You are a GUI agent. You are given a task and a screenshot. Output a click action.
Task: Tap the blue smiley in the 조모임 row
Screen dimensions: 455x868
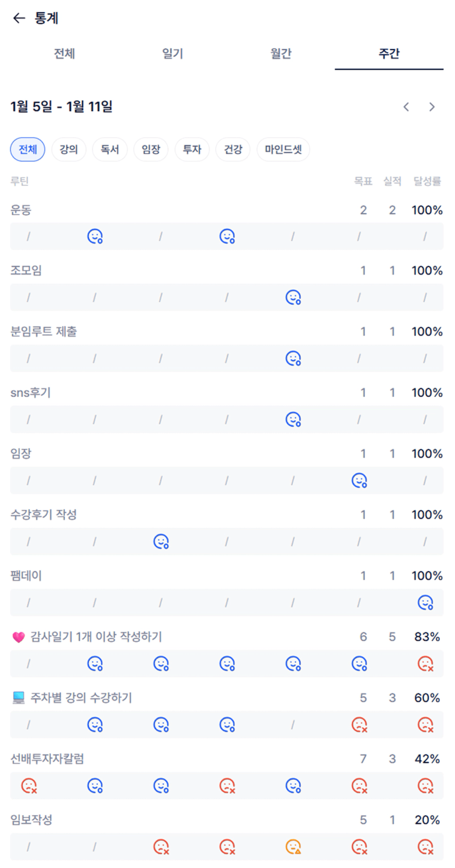pyautogui.click(x=293, y=298)
